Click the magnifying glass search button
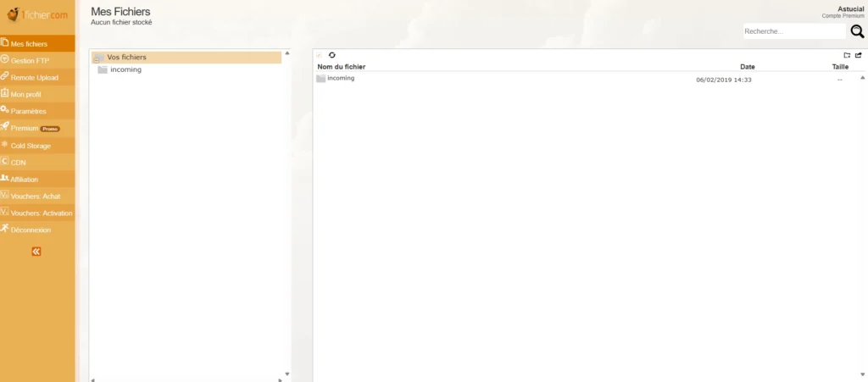Viewport: 868px width, 382px height. (857, 31)
